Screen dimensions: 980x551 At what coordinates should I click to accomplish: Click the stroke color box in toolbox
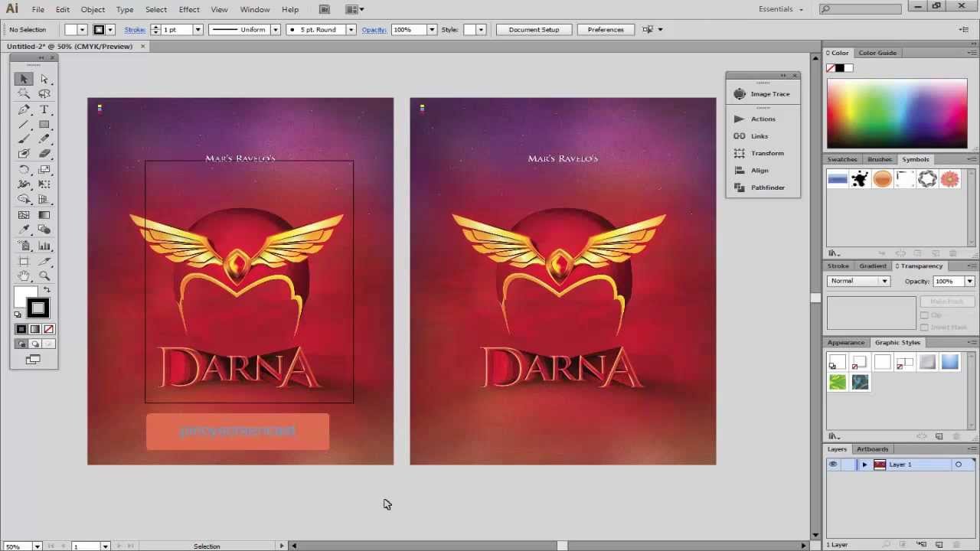coord(38,308)
